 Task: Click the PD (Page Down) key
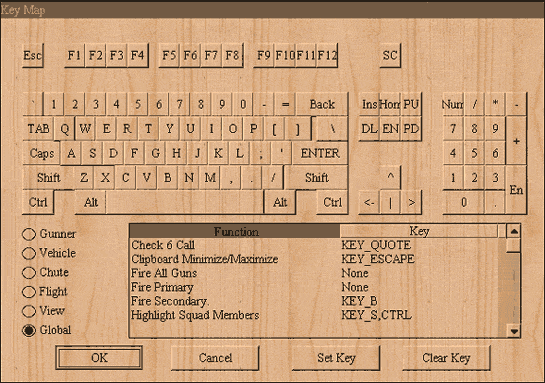point(411,129)
